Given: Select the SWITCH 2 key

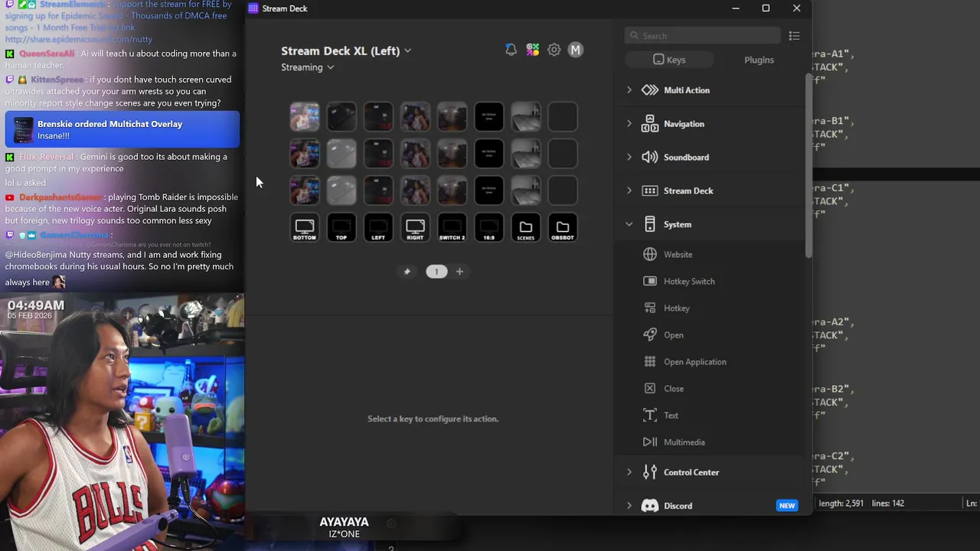Looking at the screenshot, I should (452, 228).
